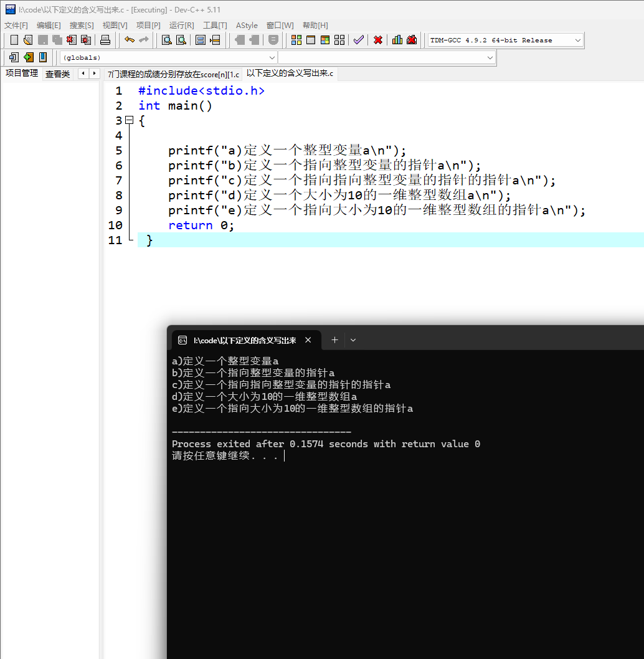Screen dimensions: 644x659
Task: Select the 以下定义的含义写出来.c editor tab
Action: [290, 73]
